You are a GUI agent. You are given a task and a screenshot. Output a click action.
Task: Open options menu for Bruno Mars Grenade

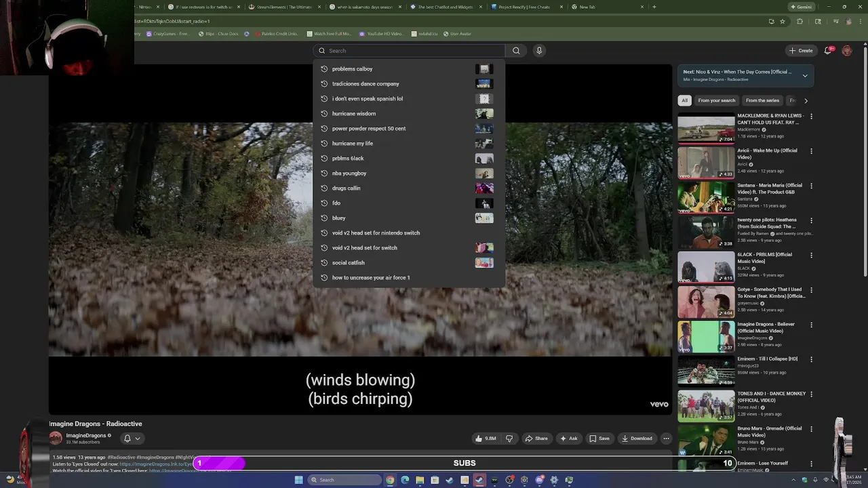coord(811,429)
